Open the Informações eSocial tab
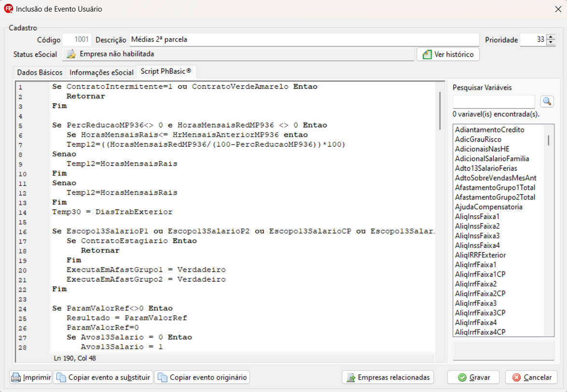567x392 pixels. (101, 72)
